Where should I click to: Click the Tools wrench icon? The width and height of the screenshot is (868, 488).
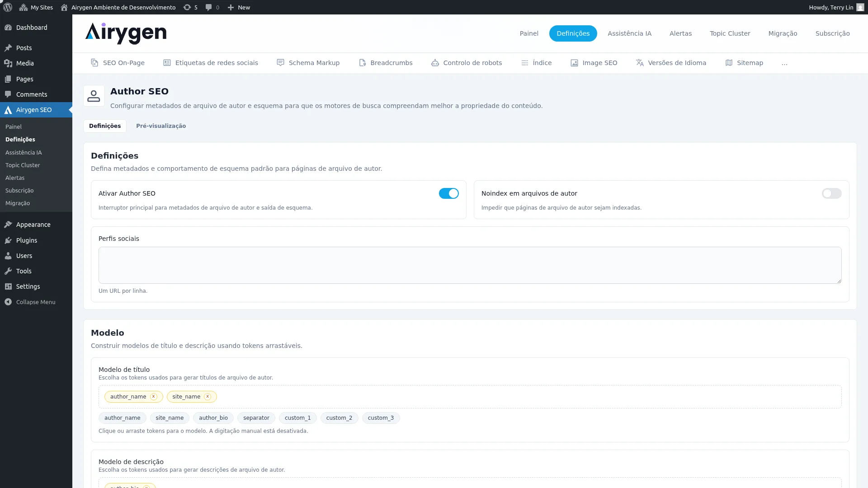coord(8,271)
